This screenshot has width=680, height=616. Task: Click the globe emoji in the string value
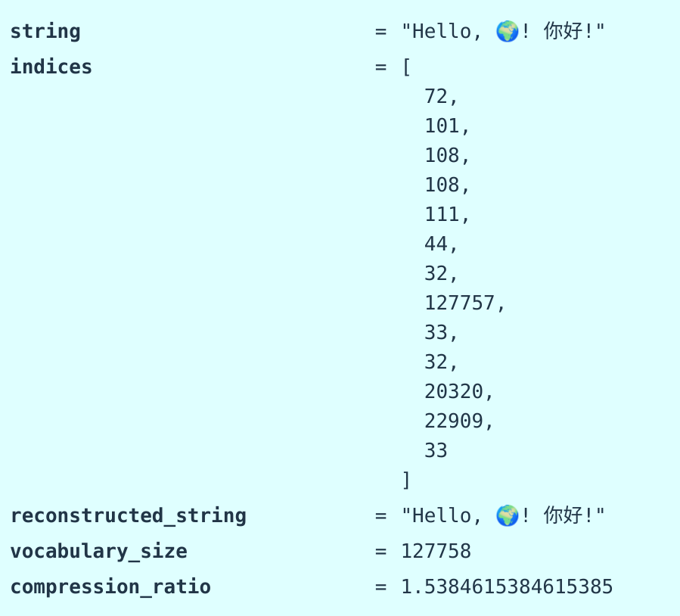click(x=507, y=31)
